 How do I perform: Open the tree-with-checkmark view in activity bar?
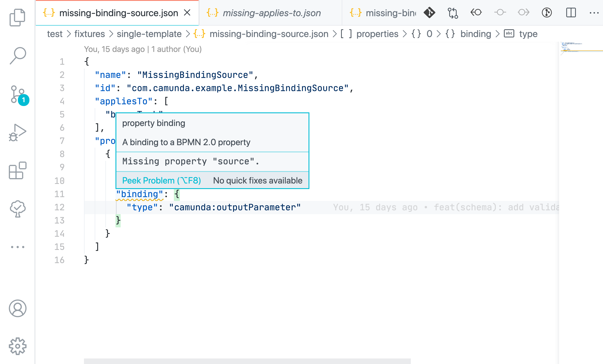coord(17,209)
